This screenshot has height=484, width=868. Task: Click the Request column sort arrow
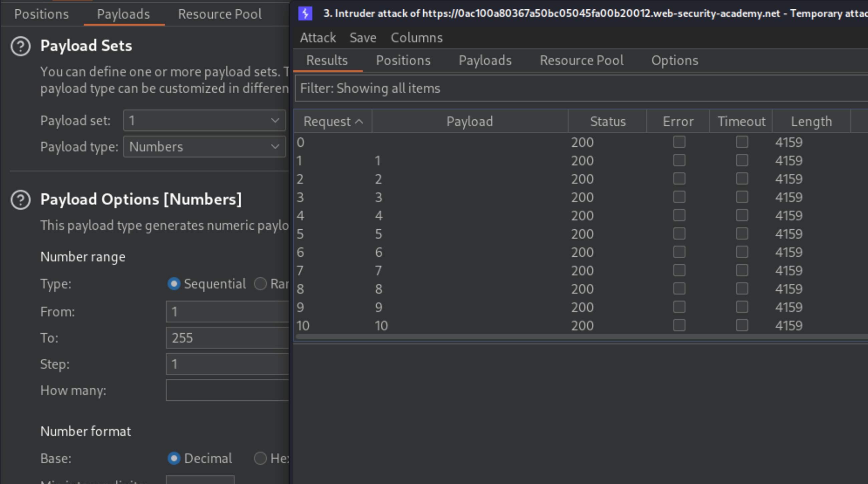coord(359,121)
